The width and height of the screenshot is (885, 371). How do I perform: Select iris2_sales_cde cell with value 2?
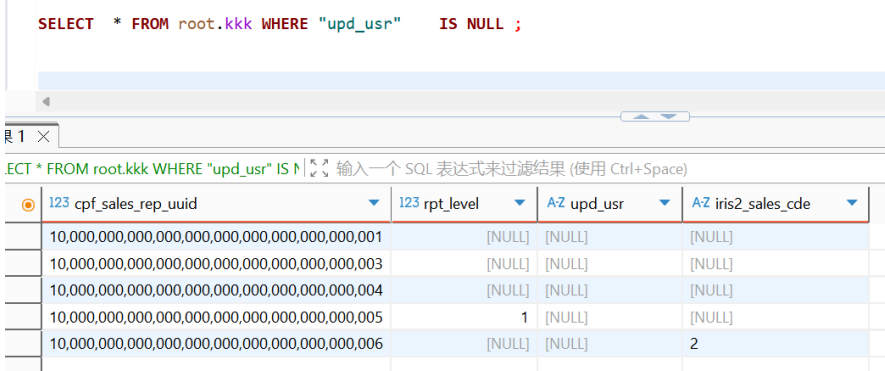[x=776, y=343]
